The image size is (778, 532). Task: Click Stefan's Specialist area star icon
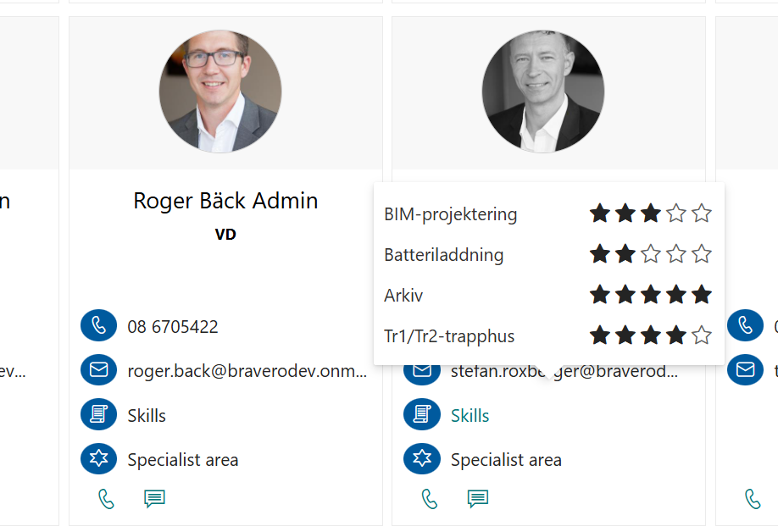(422, 458)
